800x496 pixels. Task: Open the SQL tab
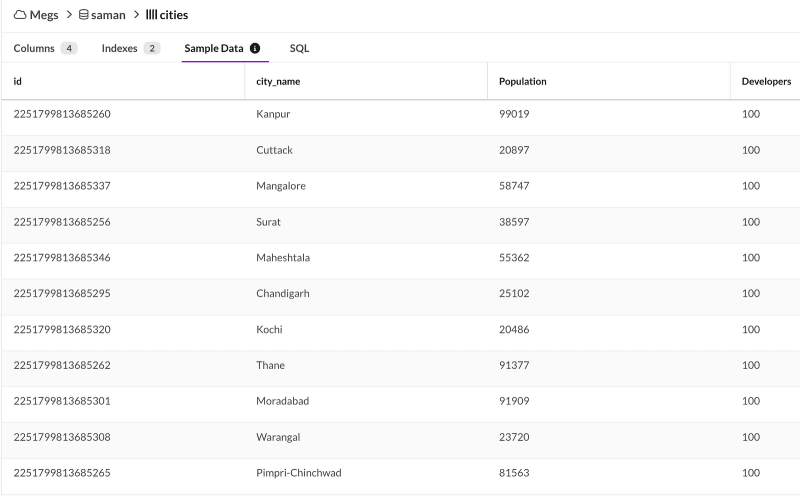[299, 48]
